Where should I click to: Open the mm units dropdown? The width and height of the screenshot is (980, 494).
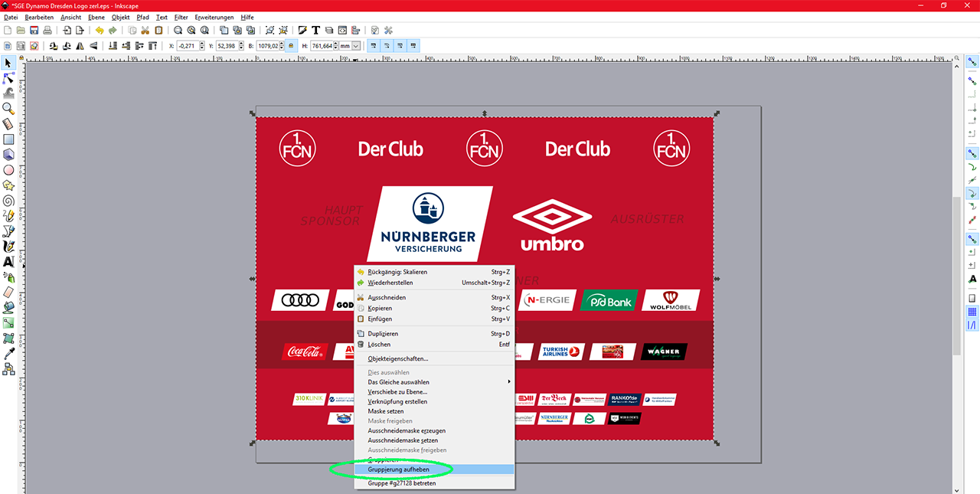point(356,46)
